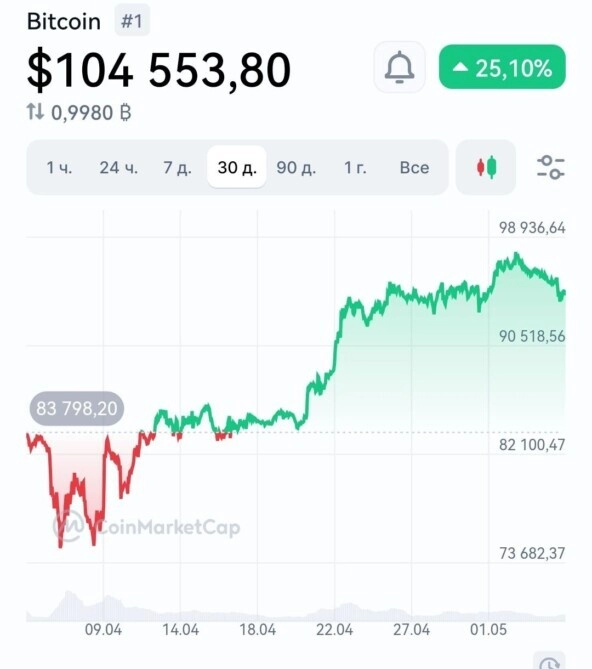
Task: Show the 1 г. range
Action: 355,167
